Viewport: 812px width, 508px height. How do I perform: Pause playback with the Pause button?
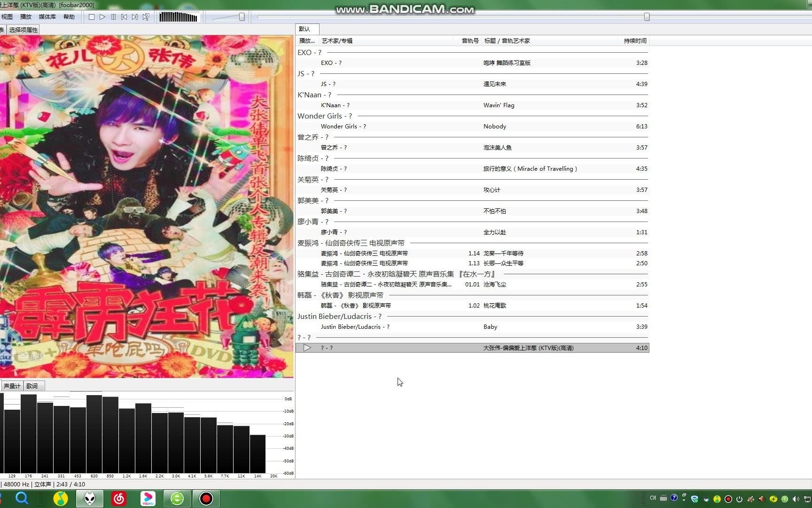(x=113, y=17)
